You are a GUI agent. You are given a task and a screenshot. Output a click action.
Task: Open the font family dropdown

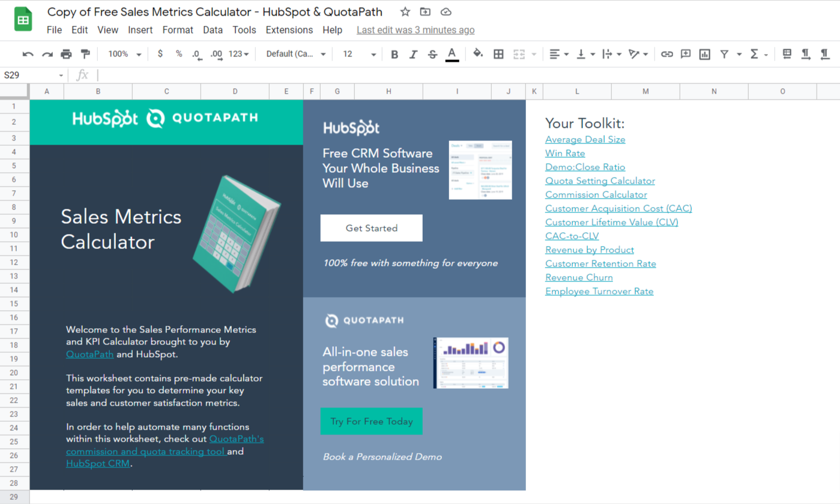pyautogui.click(x=295, y=54)
